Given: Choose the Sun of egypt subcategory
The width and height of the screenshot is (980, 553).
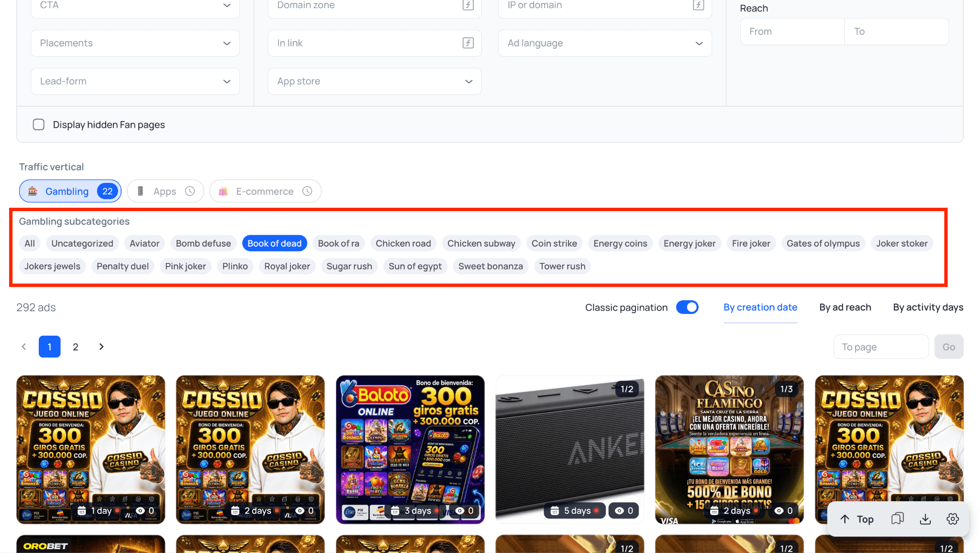Looking at the screenshot, I should coord(415,266).
